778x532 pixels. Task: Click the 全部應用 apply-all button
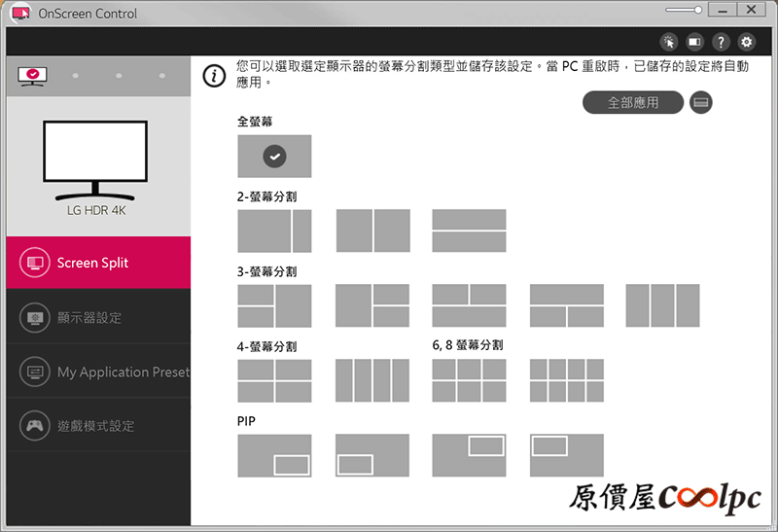pyautogui.click(x=633, y=103)
